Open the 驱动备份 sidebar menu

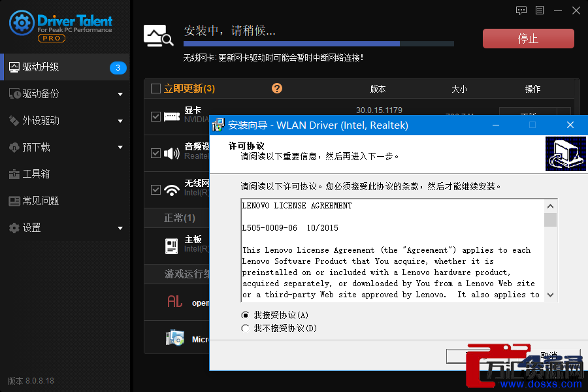coord(65,94)
